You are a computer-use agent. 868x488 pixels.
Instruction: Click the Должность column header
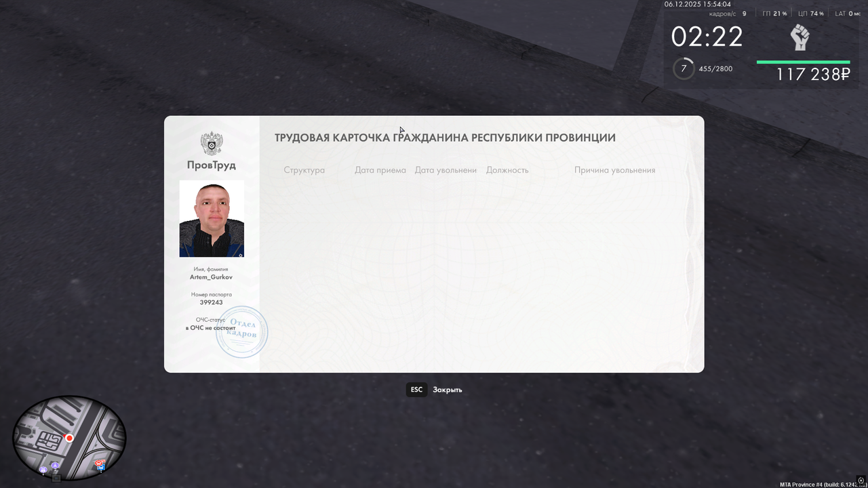coord(507,170)
